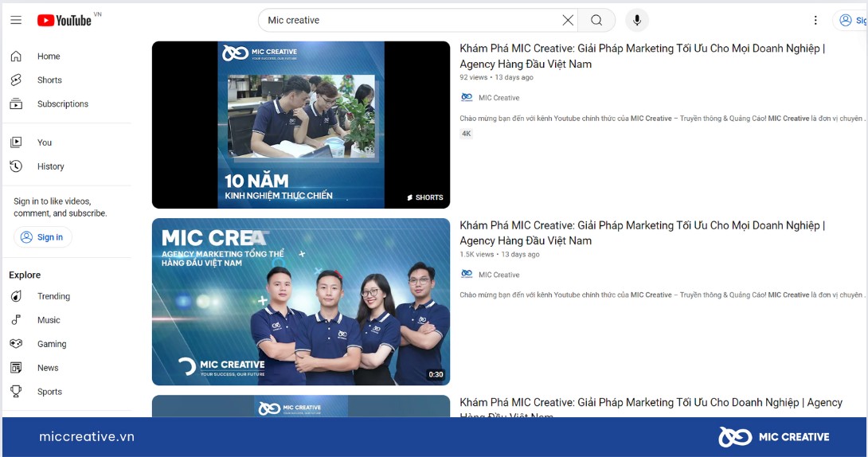Go to Shorts via its sidebar label
Image resolution: width=868 pixels, height=457 pixels.
pos(50,80)
